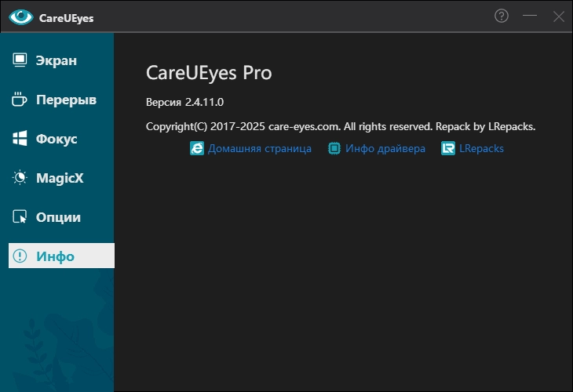The width and height of the screenshot is (573, 392).
Task: Click the exclamation circle icon beside Инфо
Action: point(20,256)
